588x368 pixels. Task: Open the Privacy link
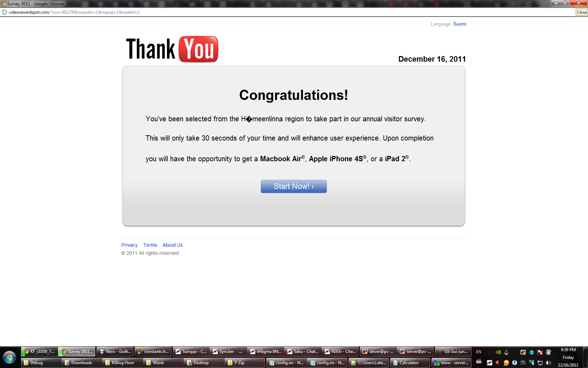click(129, 245)
